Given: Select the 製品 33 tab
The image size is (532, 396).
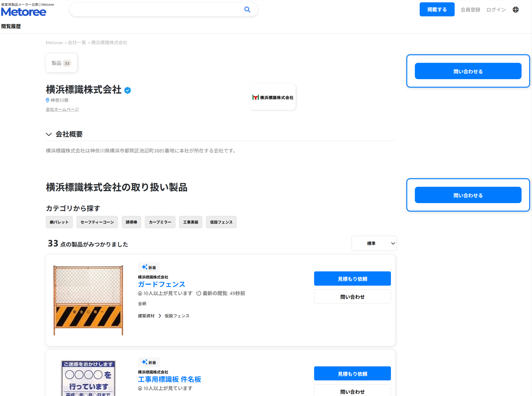Looking at the screenshot, I should coord(61,63).
